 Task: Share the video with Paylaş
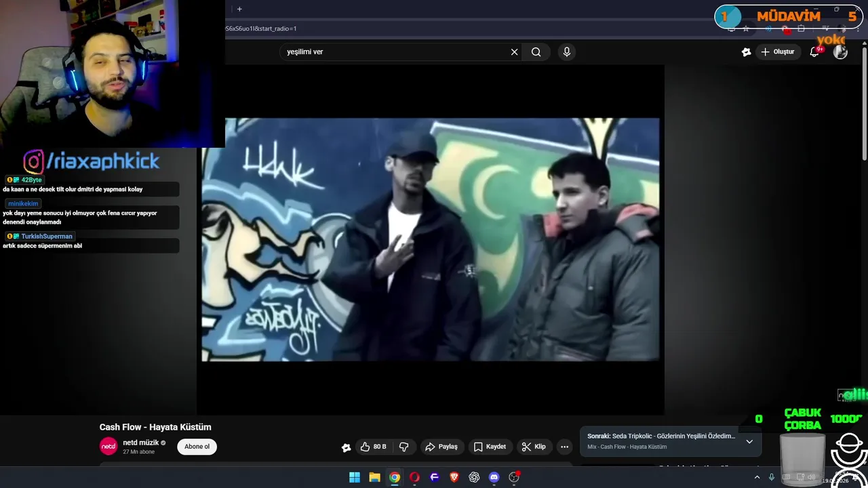441,447
